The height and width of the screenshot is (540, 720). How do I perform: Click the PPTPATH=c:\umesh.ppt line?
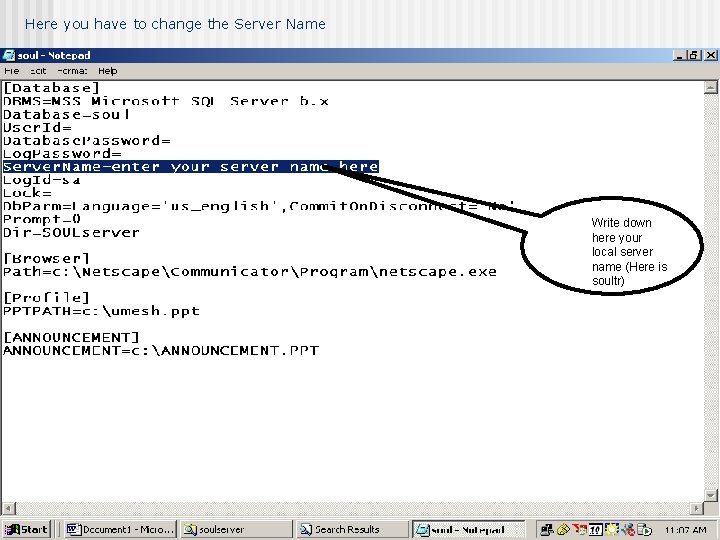pyautogui.click(x=101, y=311)
